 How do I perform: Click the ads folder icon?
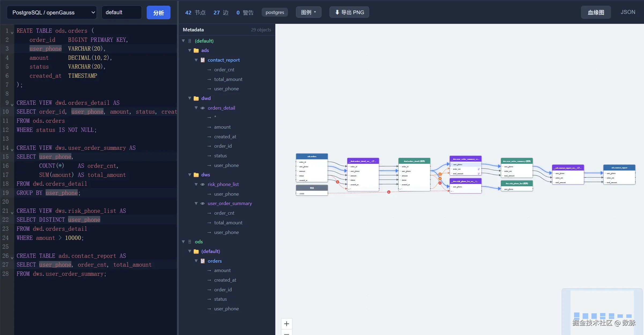tap(196, 50)
